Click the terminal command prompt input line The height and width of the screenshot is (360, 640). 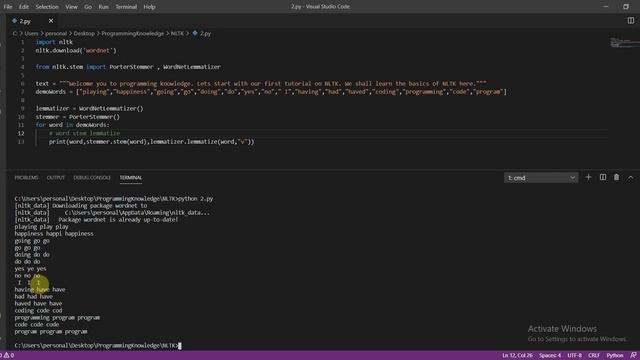pos(98,346)
